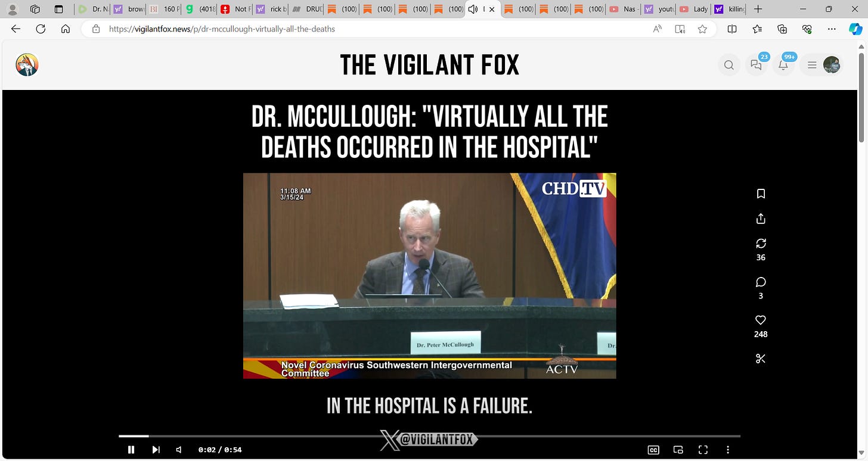Toggle closed captions on the video
The image size is (868, 461).
coord(653,450)
